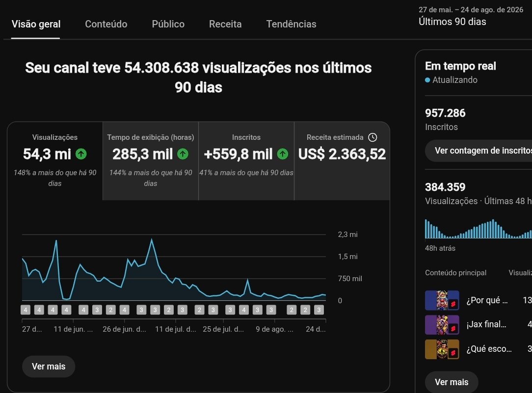Click the first video marker at chart start
This screenshot has height=393, width=532.
pyautogui.click(x=26, y=310)
